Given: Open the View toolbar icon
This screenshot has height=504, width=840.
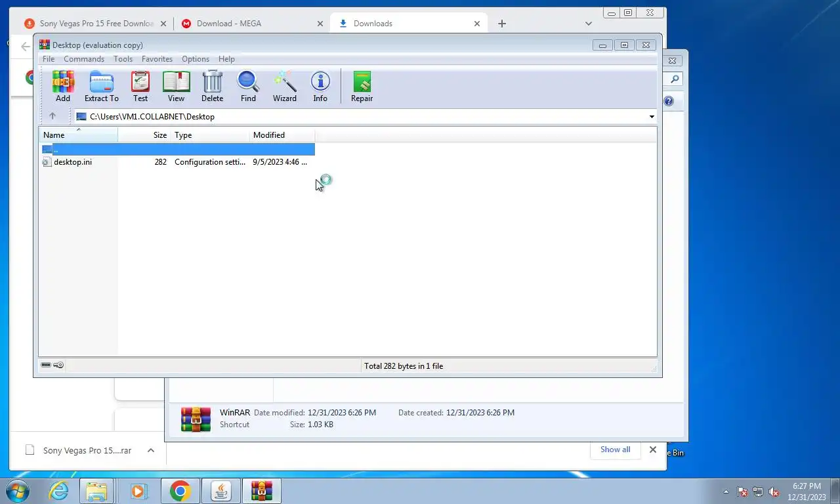Looking at the screenshot, I should point(176,87).
